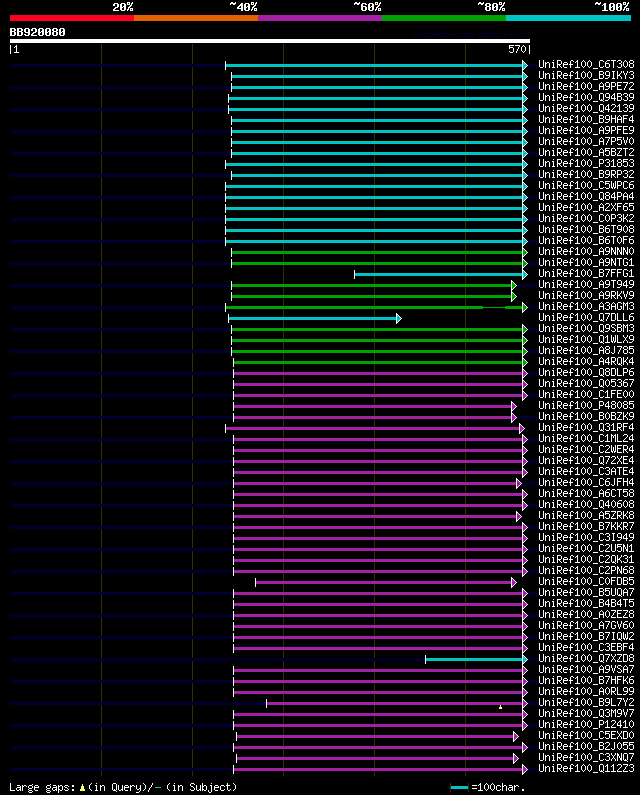Select the UniRef100_P12410 label
640x795 pixels.
[x=586, y=725]
